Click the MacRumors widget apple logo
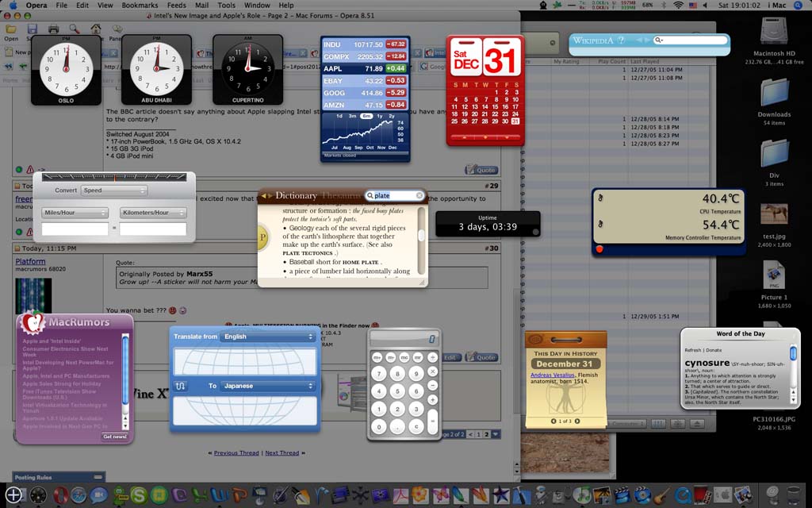812x508 pixels. pyautogui.click(x=32, y=323)
